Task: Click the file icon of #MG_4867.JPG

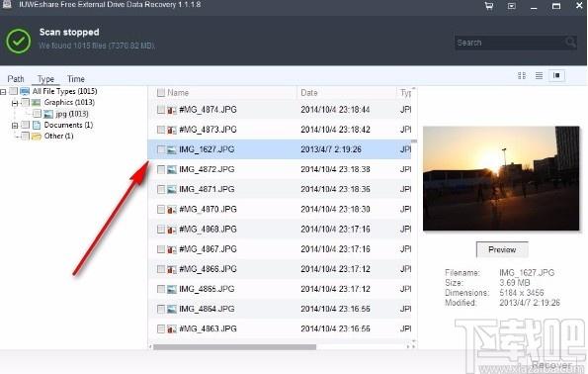Action: 172,249
